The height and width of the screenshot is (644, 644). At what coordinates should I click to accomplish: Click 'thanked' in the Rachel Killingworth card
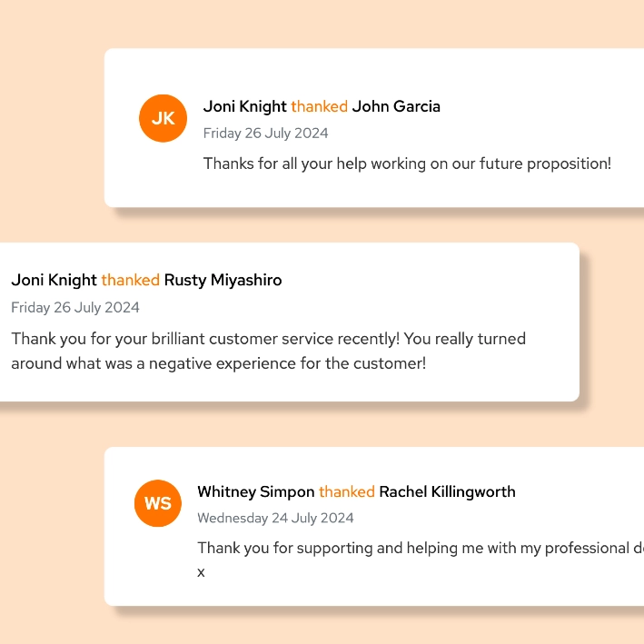(347, 491)
